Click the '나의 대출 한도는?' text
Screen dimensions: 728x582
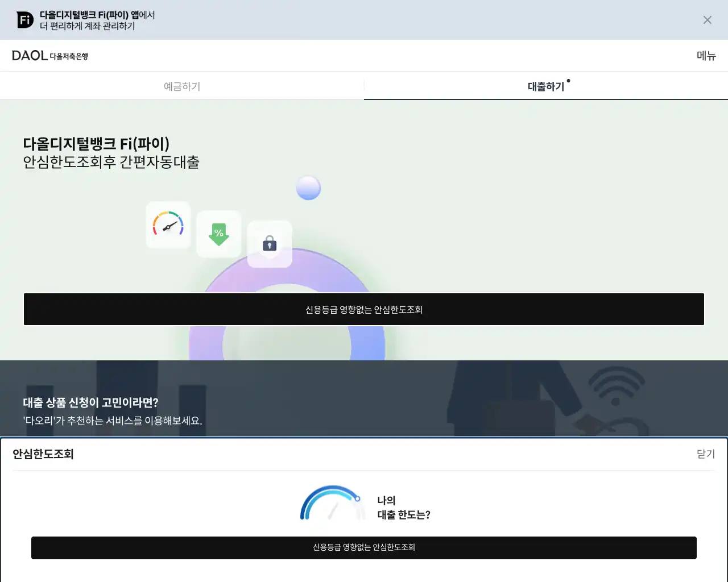(x=404, y=508)
